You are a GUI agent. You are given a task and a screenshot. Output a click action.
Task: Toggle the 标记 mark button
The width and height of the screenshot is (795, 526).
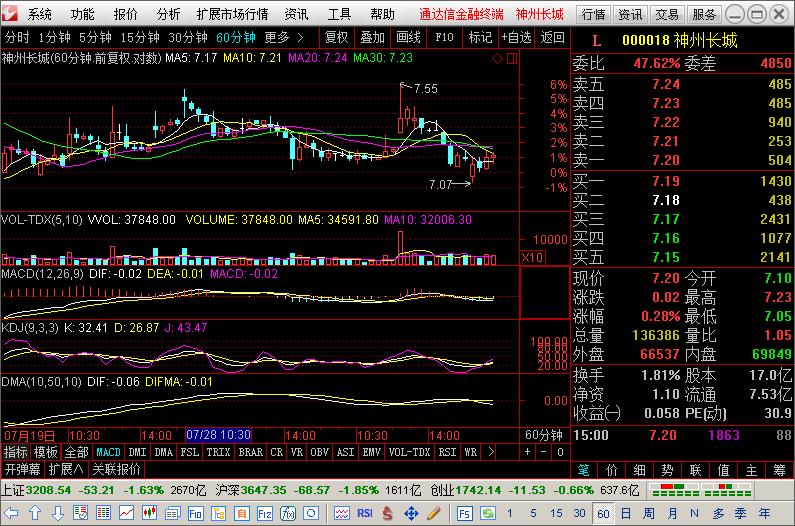pos(480,37)
